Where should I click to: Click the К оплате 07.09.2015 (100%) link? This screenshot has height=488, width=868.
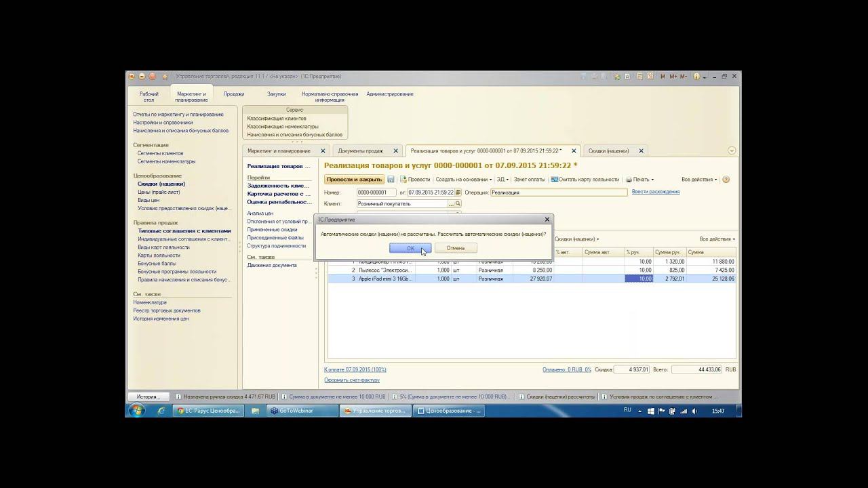(355, 369)
